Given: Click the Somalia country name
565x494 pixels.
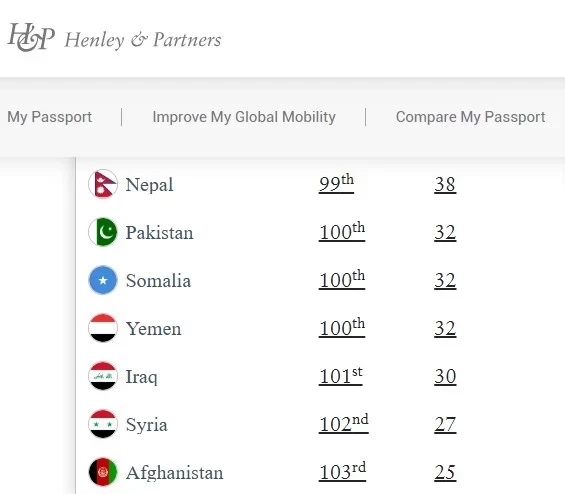Looking at the screenshot, I should click(158, 281).
